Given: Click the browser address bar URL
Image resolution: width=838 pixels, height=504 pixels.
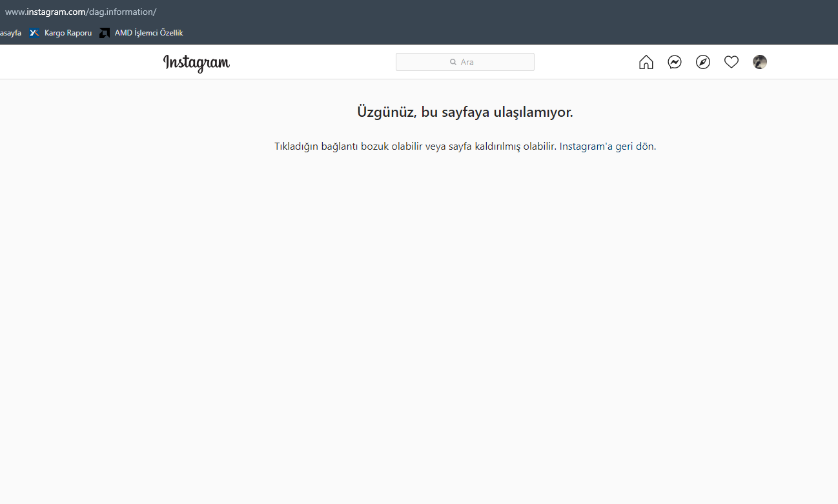Looking at the screenshot, I should point(81,12).
